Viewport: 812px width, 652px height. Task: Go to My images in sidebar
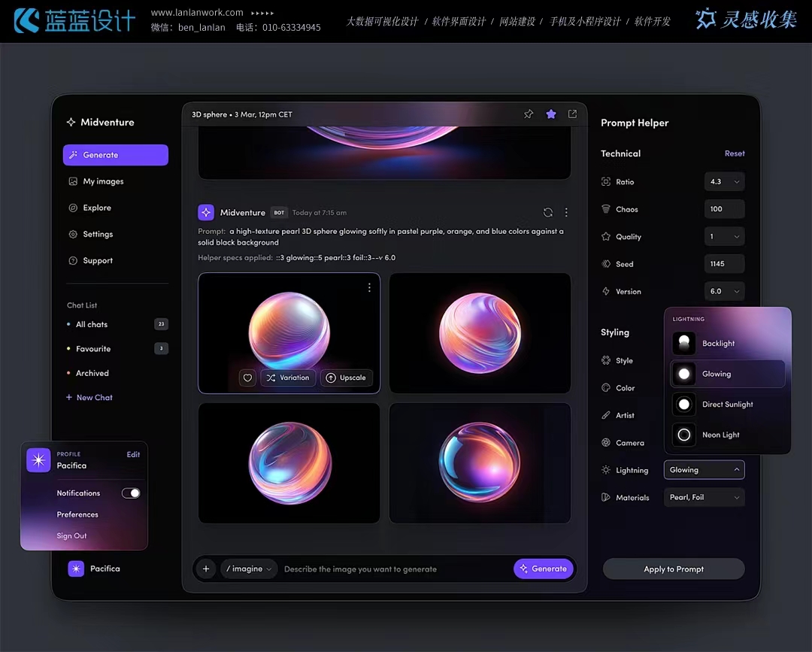tap(103, 181)
